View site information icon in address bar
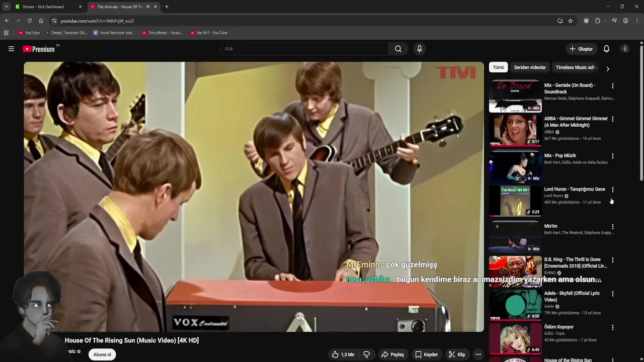This screenshot has width=644, height=362. tap(54, 21)
